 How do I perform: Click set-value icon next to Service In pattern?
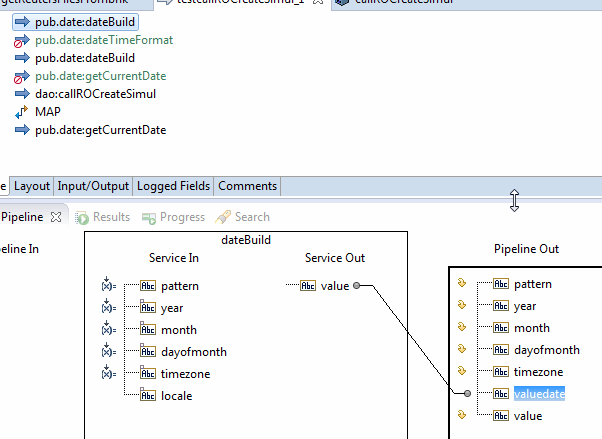(109, 285)
